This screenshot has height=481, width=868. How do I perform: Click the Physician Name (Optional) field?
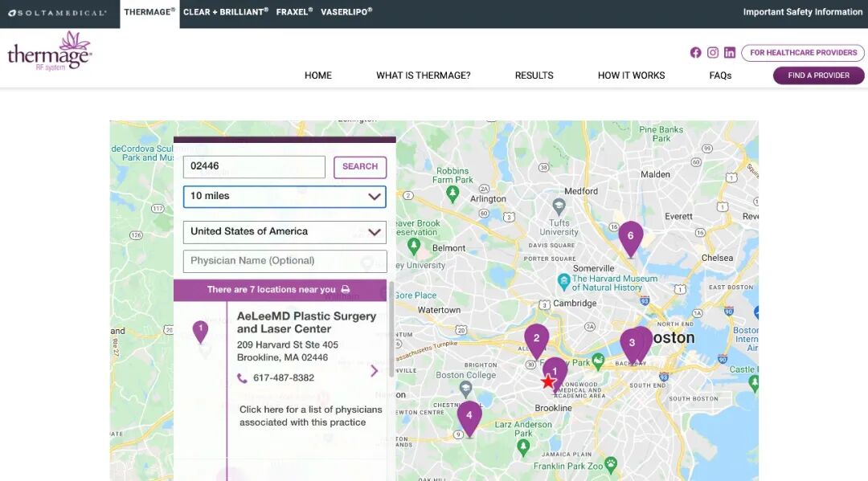click(x=285, y=261)
